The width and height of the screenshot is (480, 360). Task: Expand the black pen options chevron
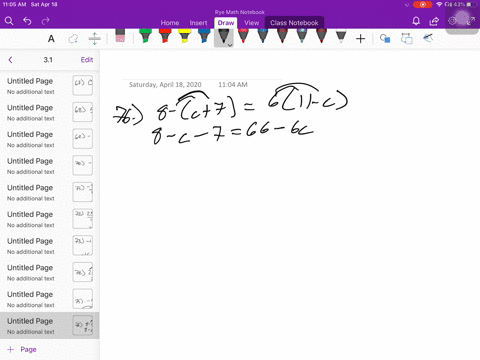230,45
